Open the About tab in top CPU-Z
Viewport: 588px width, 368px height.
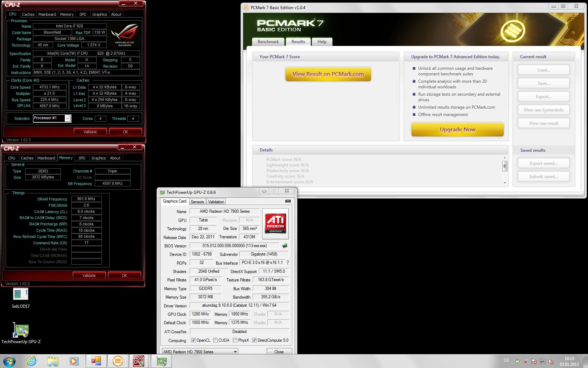click(116, 14)
